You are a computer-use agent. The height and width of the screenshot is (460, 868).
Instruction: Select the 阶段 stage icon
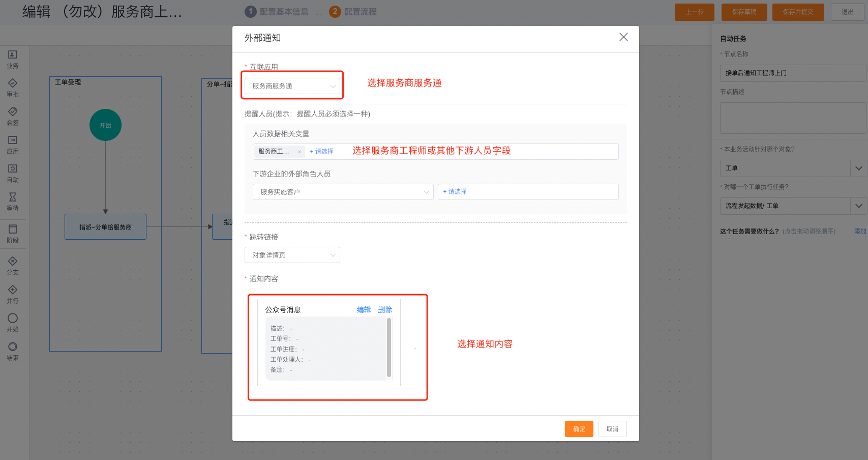(x=13, y=229)
